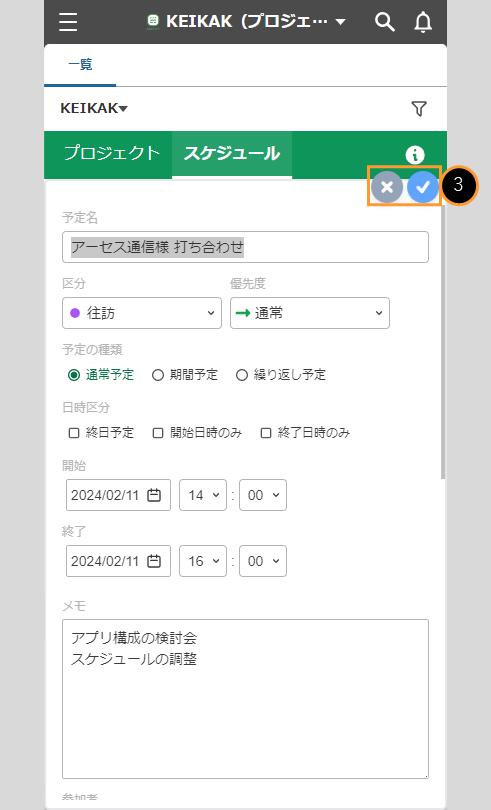Image resolution: width=491 pixels, height=810 pixels.
Task: Cancel editing with the gray X button
Action: pos(387,187)
